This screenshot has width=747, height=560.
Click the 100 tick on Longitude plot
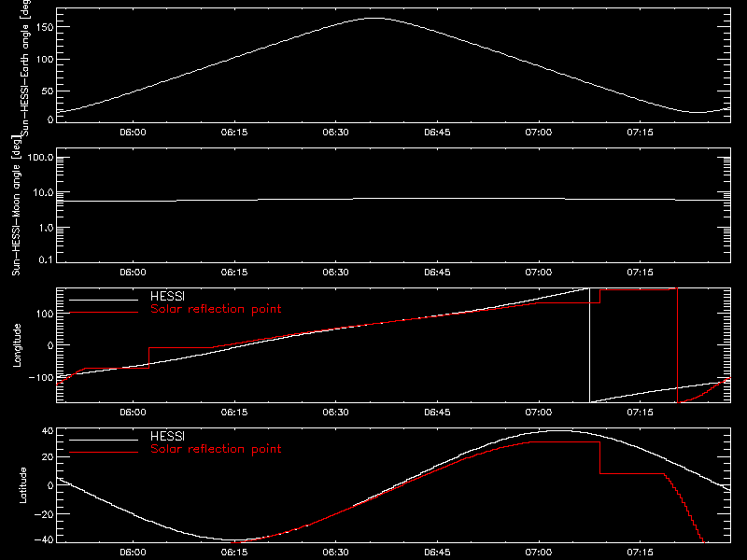(x=47, y=314)
